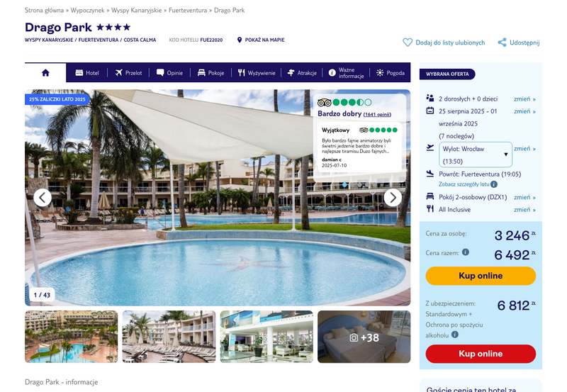Open the 1641 opinii reviews link
This screenshot has width=567, height=392.
coord(377,114)
